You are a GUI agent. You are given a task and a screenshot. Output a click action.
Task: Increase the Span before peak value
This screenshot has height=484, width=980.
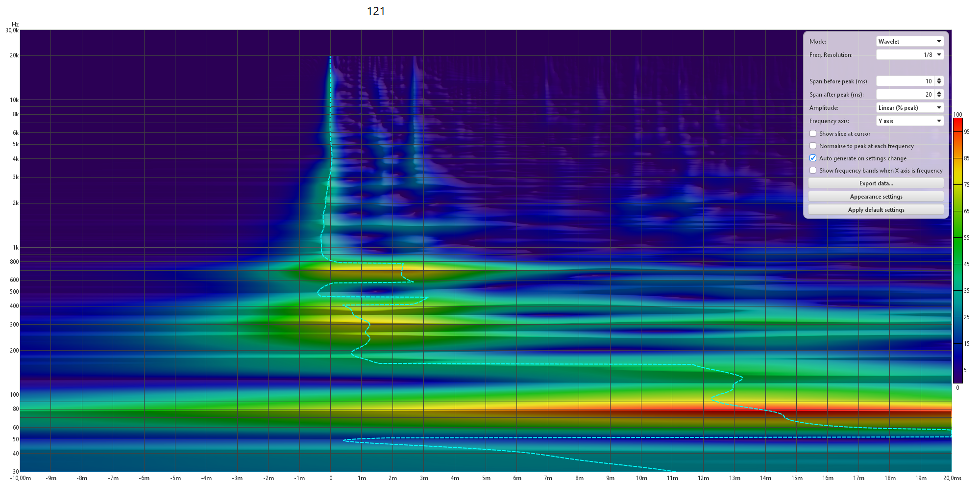pos(939,79)
